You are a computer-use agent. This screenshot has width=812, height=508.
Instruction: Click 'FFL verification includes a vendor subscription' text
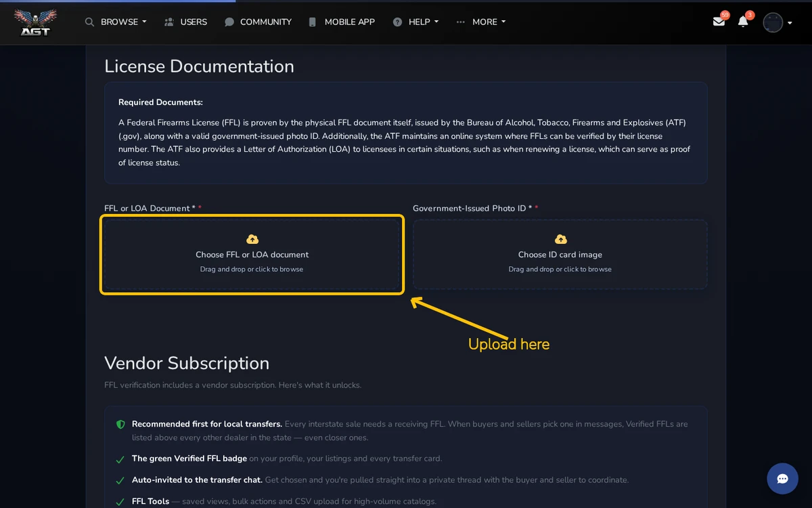click(233, 385)
